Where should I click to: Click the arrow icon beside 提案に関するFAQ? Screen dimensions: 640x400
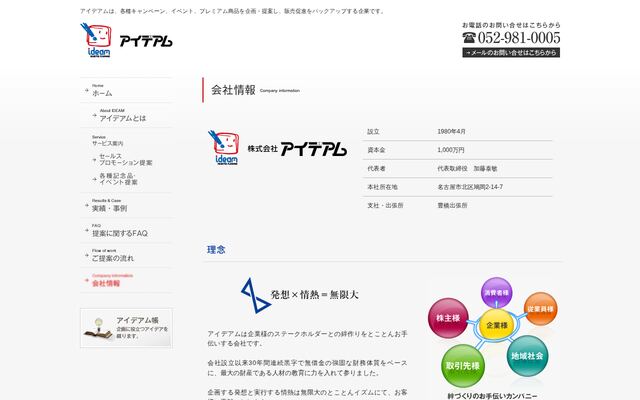coord(87,230)
